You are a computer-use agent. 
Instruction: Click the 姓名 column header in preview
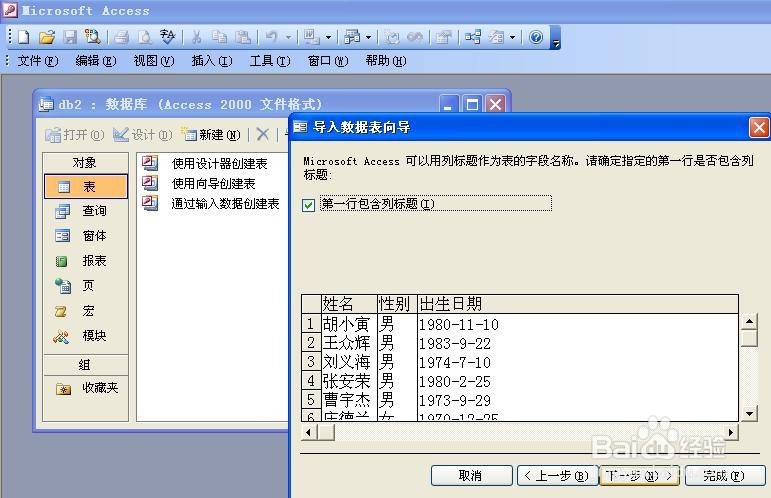[x=349, y=304]
